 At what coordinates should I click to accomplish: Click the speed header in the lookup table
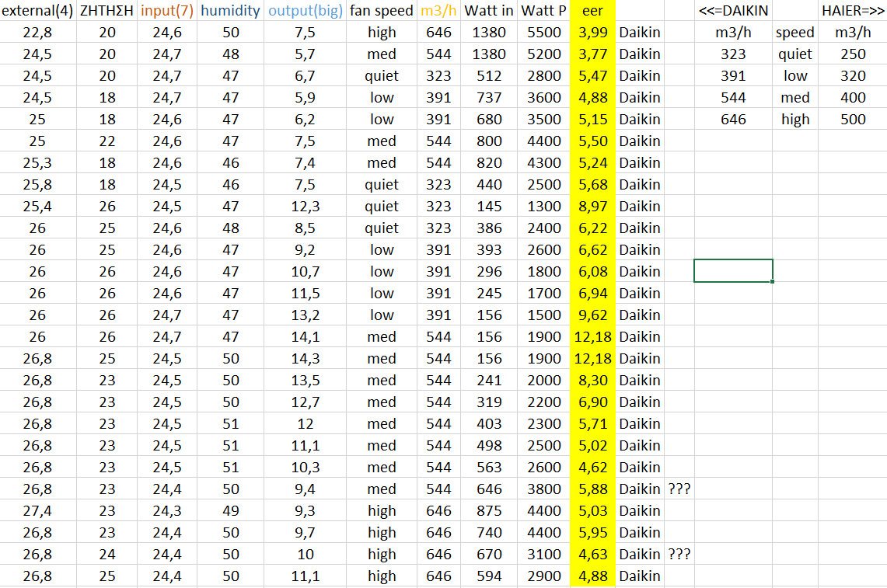point(795,32)
